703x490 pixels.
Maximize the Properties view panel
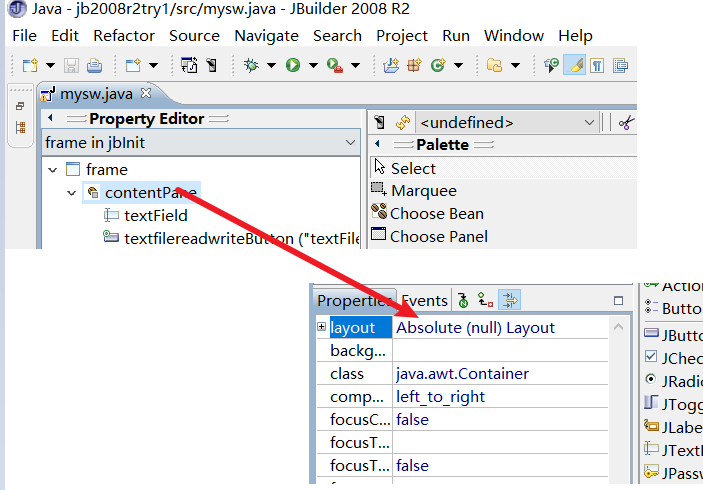pyautogui.click(x=619, y=300)
